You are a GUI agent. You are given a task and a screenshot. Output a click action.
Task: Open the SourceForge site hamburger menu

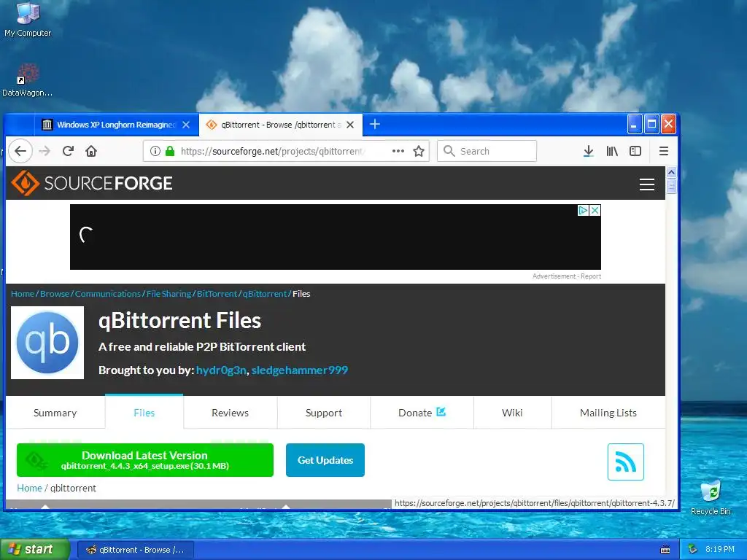tap(646, 184)
